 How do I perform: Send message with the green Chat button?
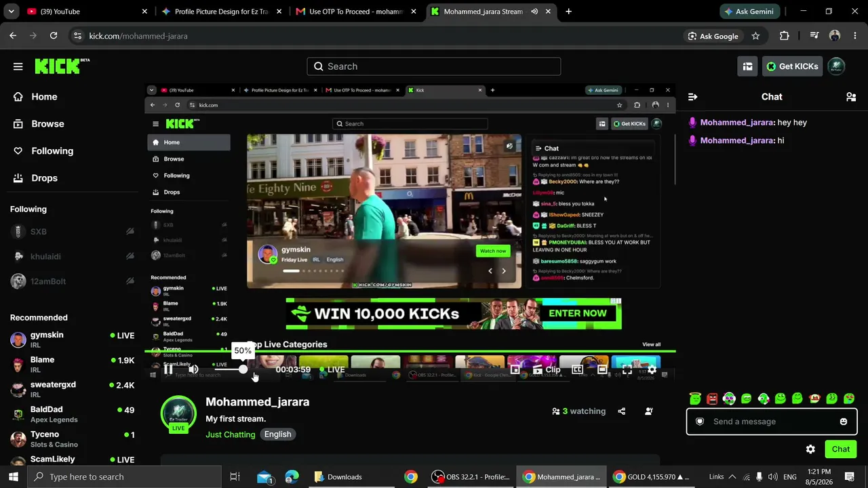pos(841,449)
